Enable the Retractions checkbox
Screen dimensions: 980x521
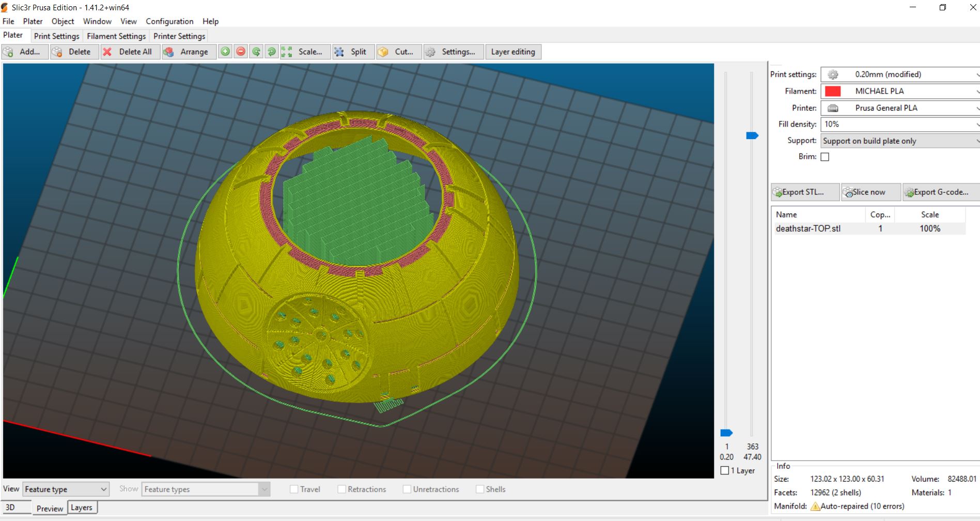341,489
